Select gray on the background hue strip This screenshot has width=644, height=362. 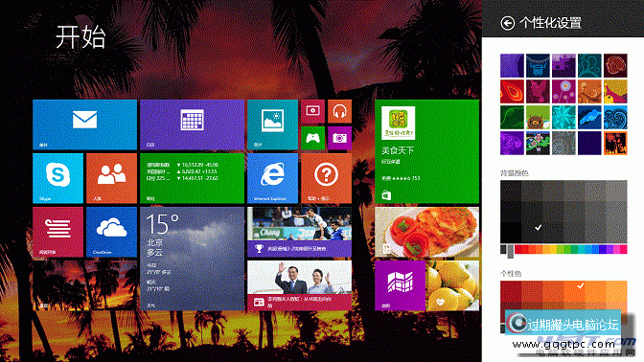click(511, 250)
